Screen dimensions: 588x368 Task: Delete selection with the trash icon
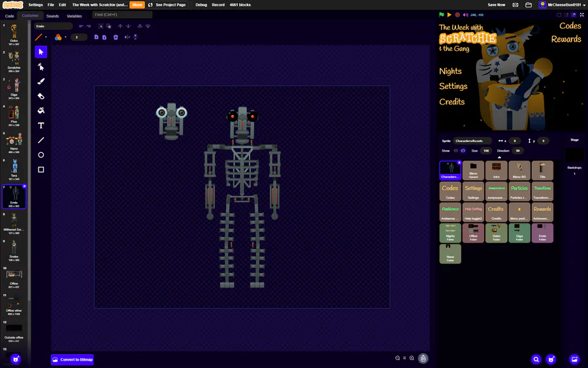point(116,37)
